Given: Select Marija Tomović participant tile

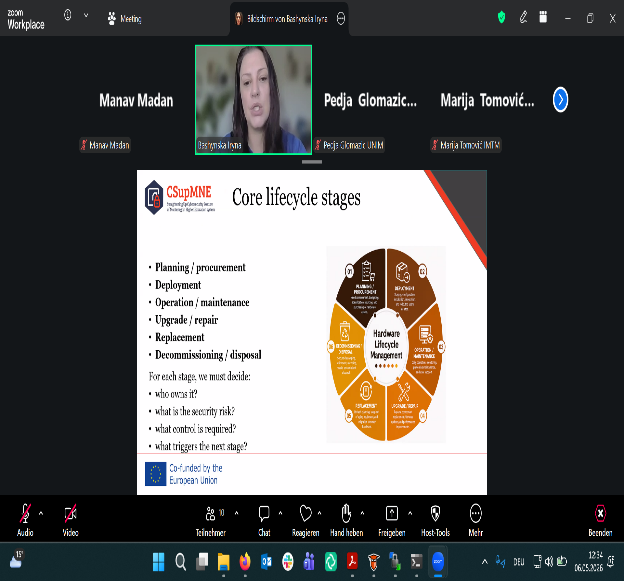Looking at the screenshot, I should tap(487, 100).
